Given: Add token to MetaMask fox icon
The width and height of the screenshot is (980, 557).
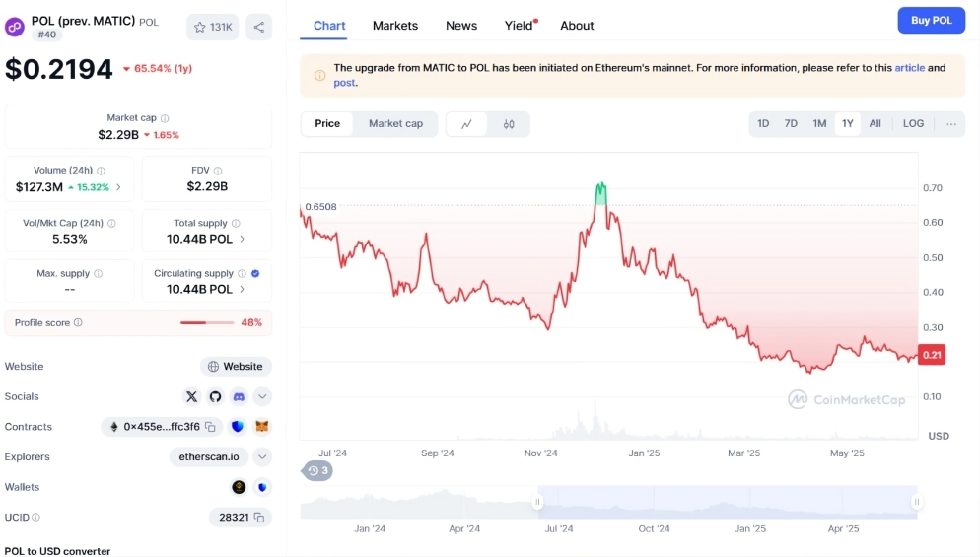Looking at the screenshot, I should coord(262,426).
